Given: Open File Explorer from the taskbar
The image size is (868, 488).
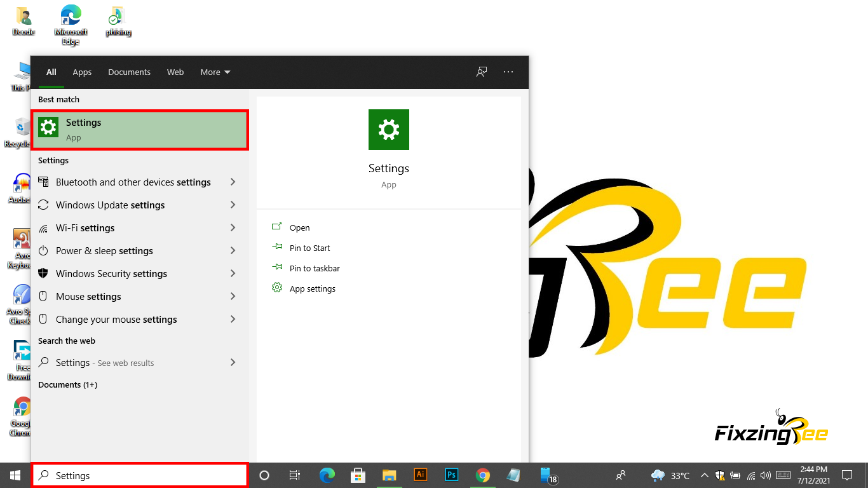Looking at the screenshot, I should click(x=390, y=475).
